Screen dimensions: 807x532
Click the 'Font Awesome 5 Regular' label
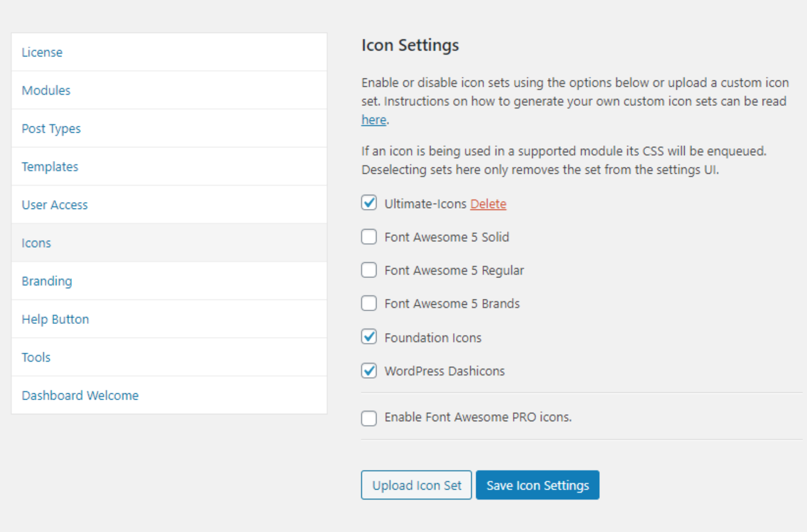coord(454,271)
